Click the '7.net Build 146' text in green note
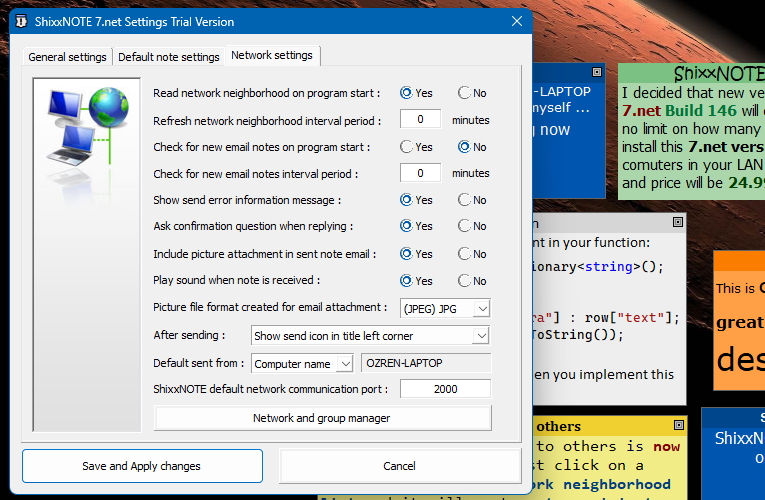 (679, 111)
